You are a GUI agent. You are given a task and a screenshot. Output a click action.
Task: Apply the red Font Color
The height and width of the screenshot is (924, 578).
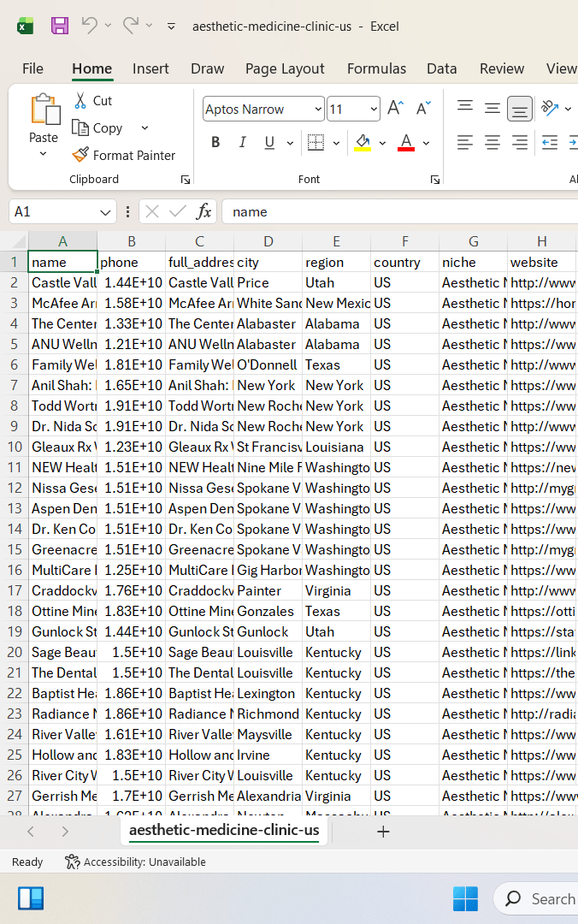(x=406, y=142)
